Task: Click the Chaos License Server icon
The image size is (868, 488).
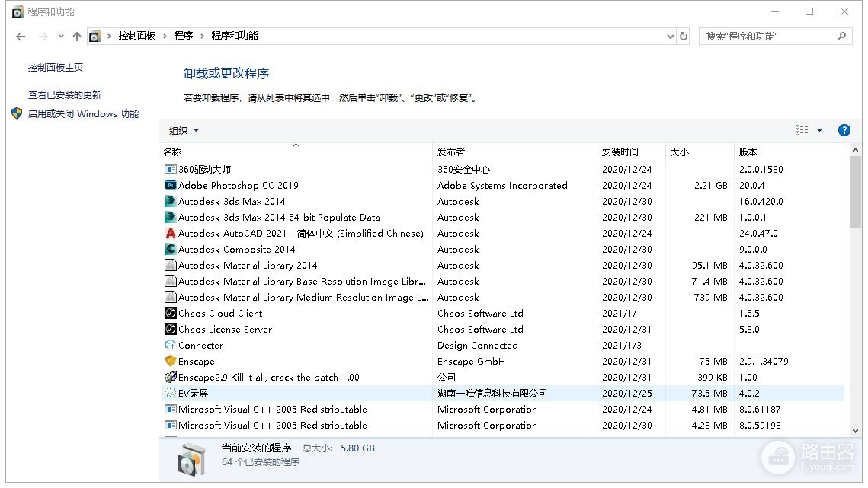Action: tap(171, 329)
